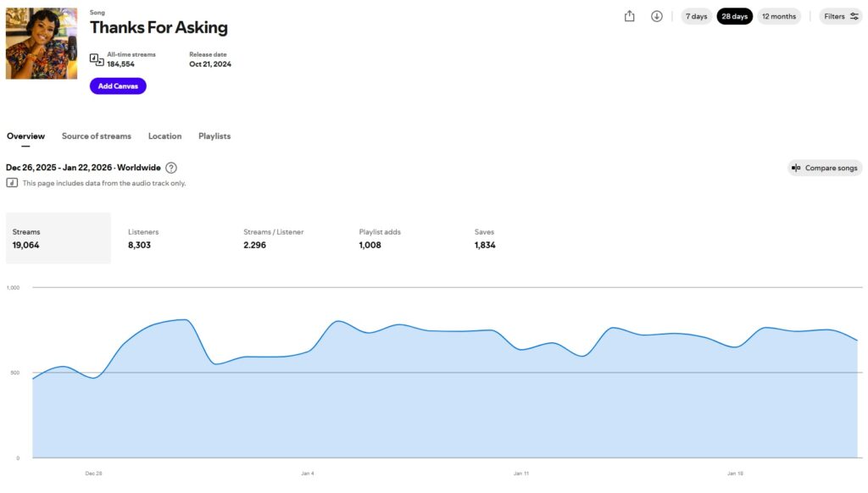Switch to Source of streams tab
Viewport: 868px width, 493px height.
(97, 136)
